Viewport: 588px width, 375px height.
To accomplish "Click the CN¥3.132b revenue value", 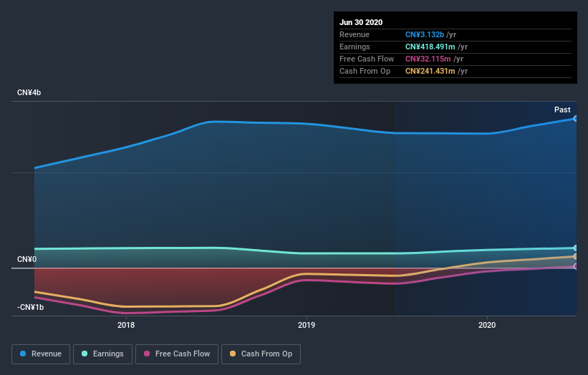I will 425,34.
